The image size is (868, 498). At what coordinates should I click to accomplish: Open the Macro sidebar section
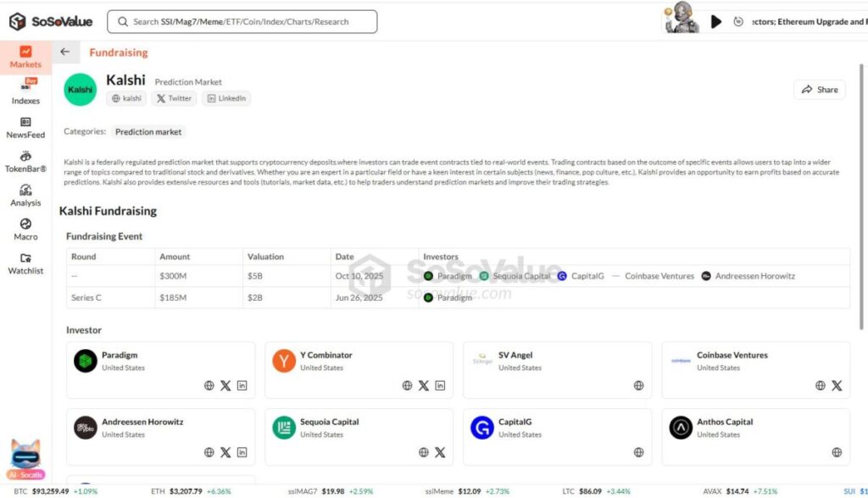click(25, 230)
